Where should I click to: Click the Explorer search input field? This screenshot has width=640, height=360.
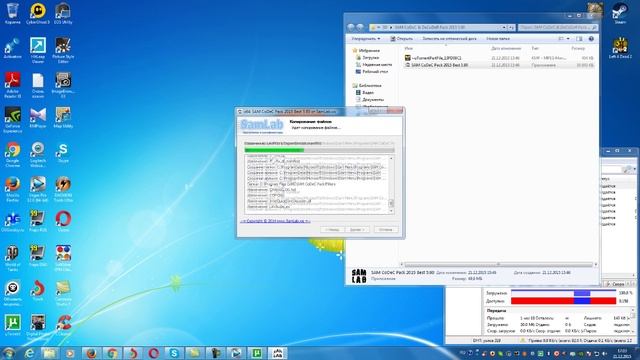(x=558, y=27)
